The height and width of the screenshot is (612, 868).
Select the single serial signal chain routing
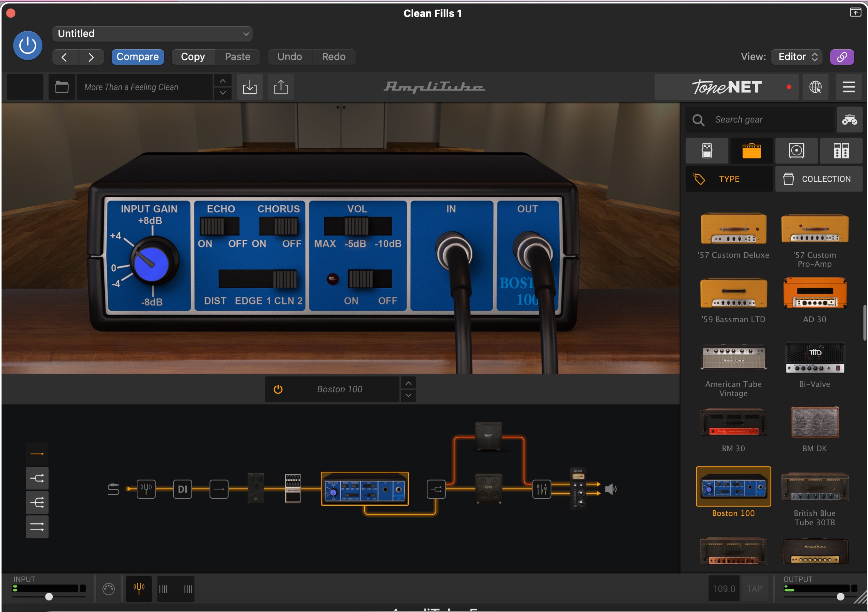(x=37, y=454)
